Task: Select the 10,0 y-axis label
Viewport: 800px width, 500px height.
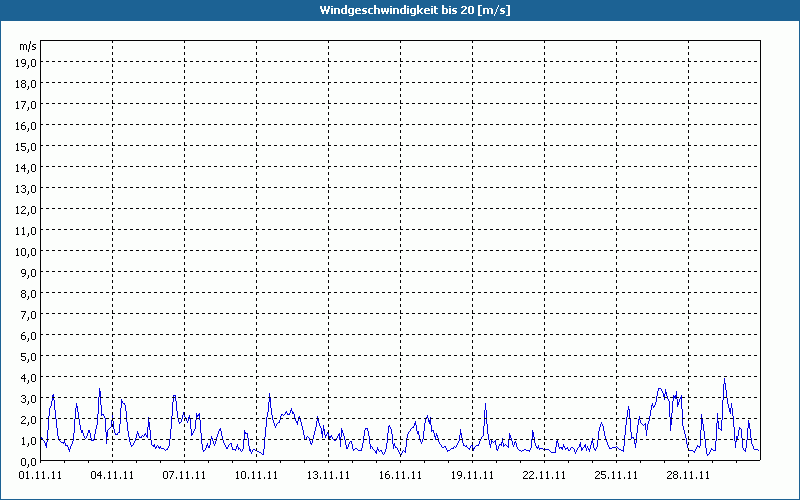Action: (x=26, y=252)
